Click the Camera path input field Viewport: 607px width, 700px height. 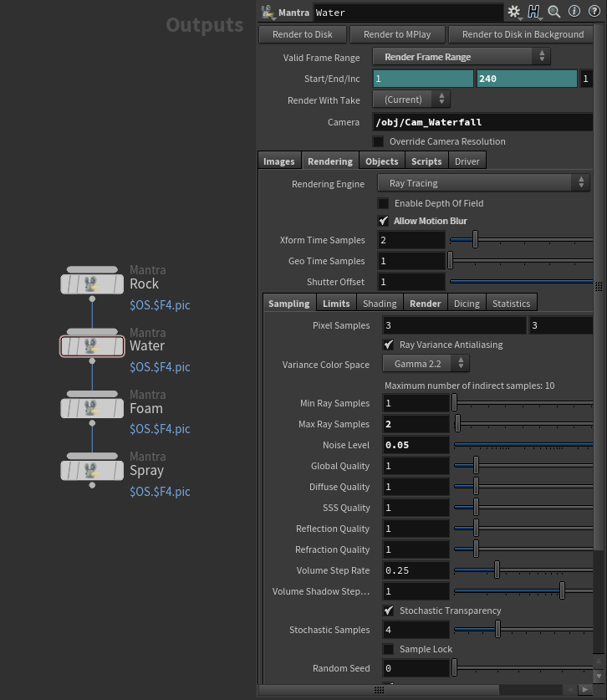[482, 122]
